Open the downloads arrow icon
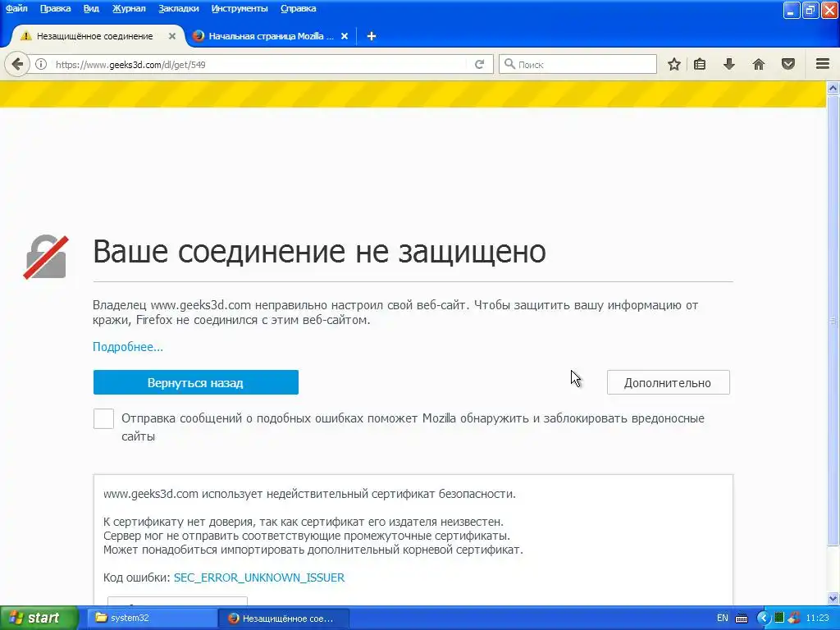Viewport: 840px width, 630px height. click(728, 64)
